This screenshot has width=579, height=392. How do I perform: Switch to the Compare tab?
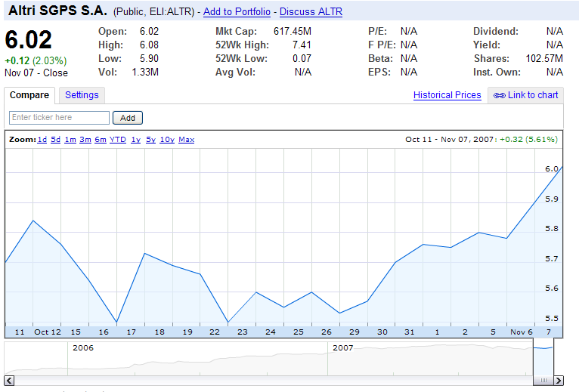pos(29,95)
